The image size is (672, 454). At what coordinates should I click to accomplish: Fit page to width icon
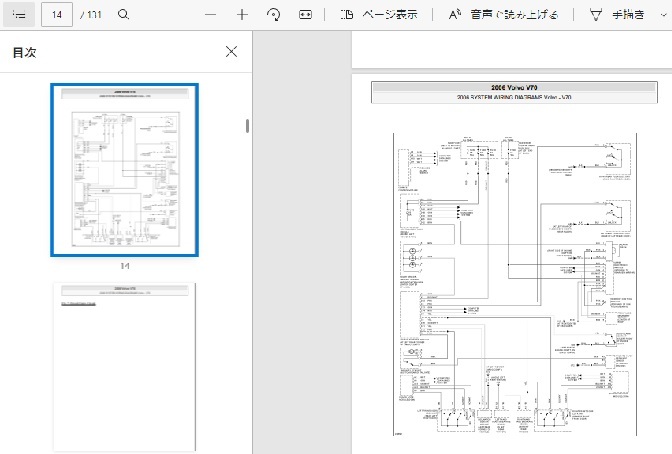[x=305, y=15]
